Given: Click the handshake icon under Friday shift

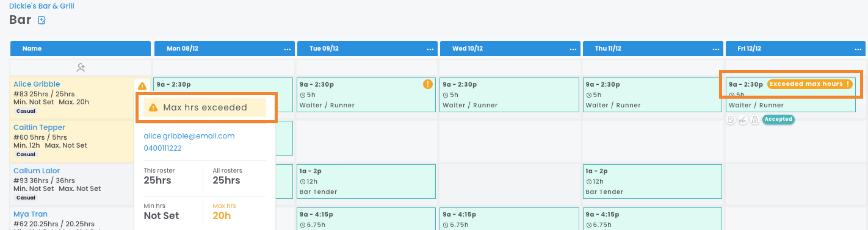Looking at the screenshot, I should pos(742,120).
